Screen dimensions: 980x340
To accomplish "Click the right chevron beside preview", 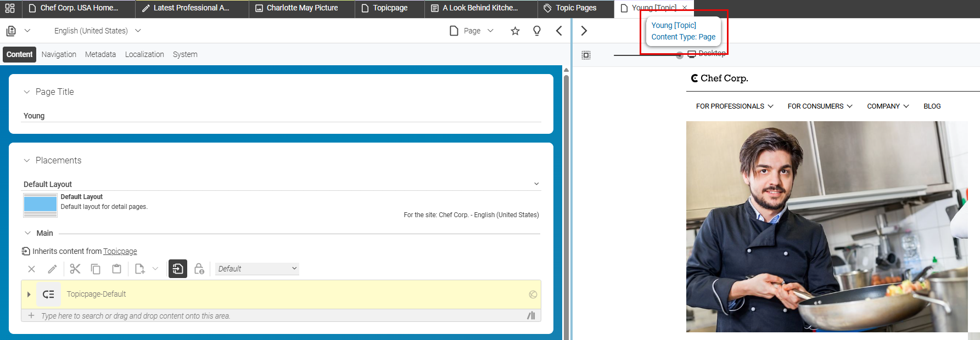I will pos(584,31).
